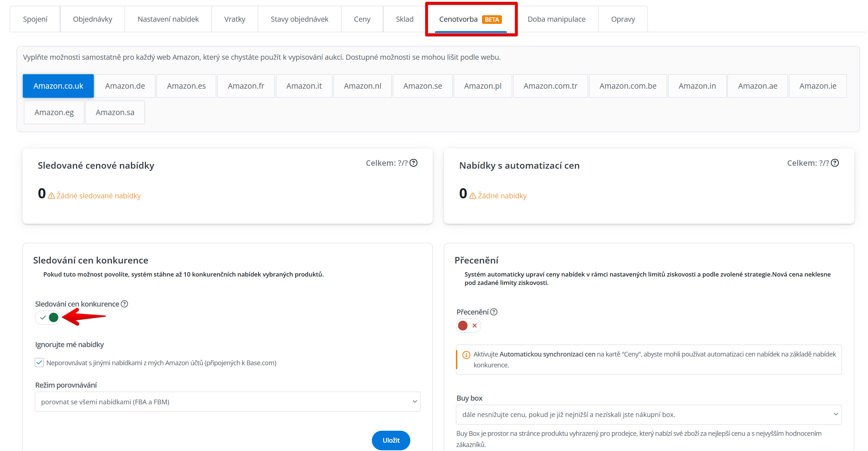Screen dimensions: 868x451
Task: Click info icon in the Automatickou synchronizaci notice
Action: pyautogui.click(x=466, y=355)
